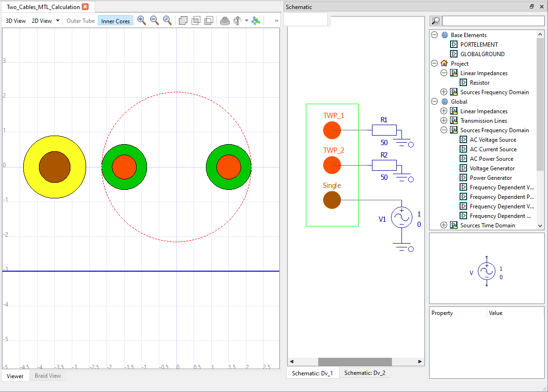Close the Two_Cables_MTL_Calculation tab

pyautogui.click(x=85, y=7)
